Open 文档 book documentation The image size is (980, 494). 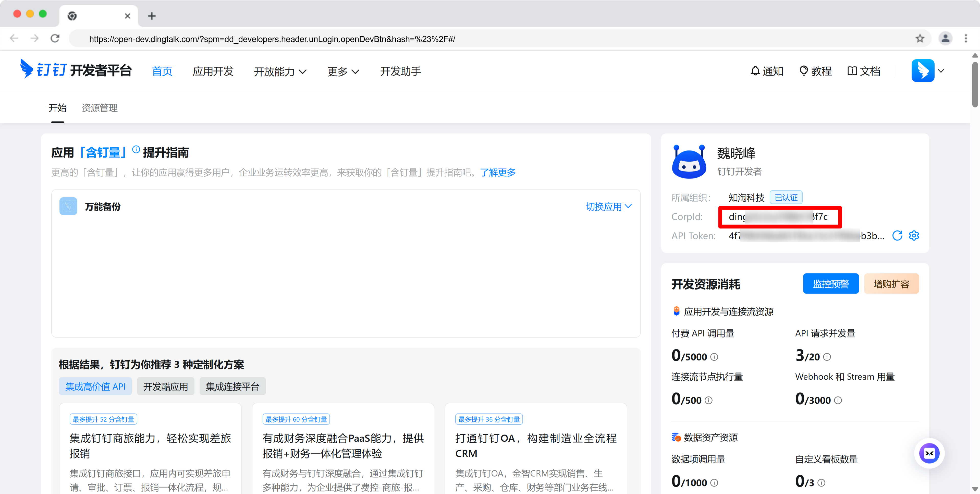click(x=864, y=71)
